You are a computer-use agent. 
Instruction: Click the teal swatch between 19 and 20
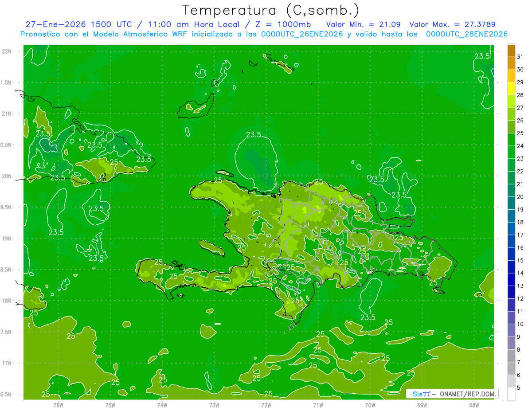511,203
